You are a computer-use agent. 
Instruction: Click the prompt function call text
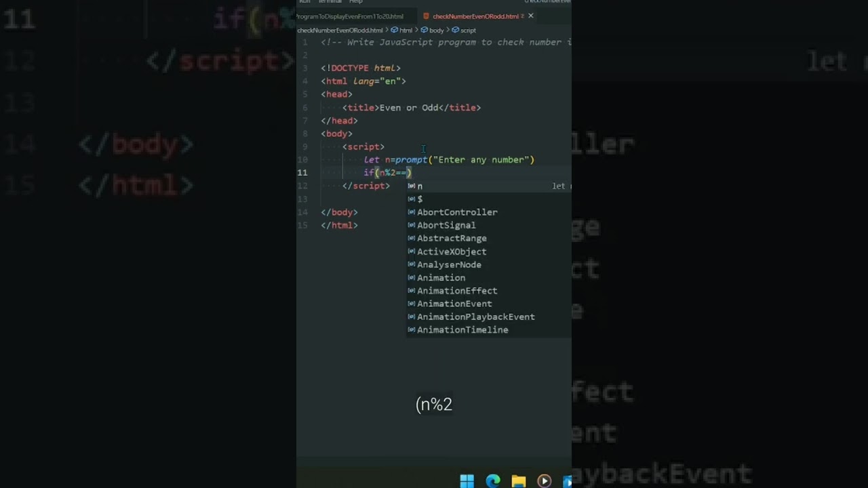click(411, 160)
